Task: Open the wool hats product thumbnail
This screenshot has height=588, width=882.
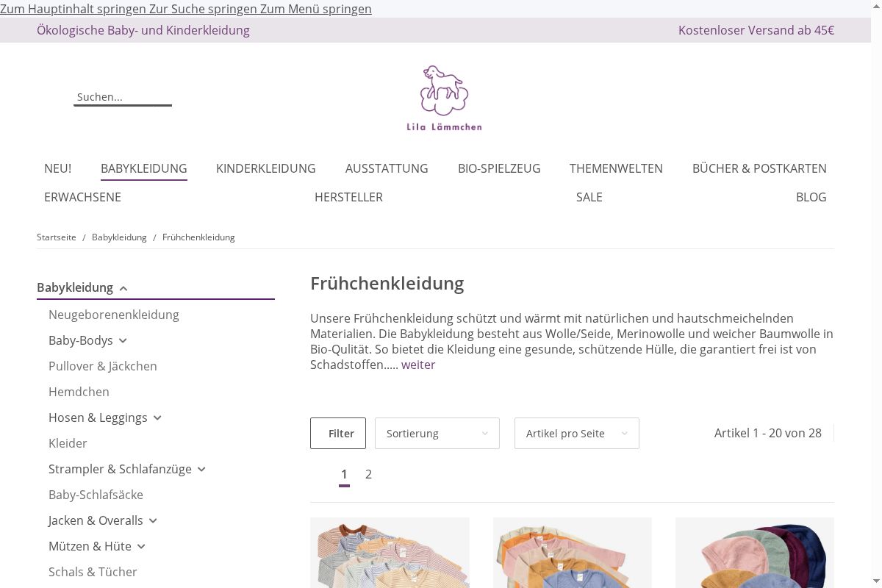Action: point(755,553)
